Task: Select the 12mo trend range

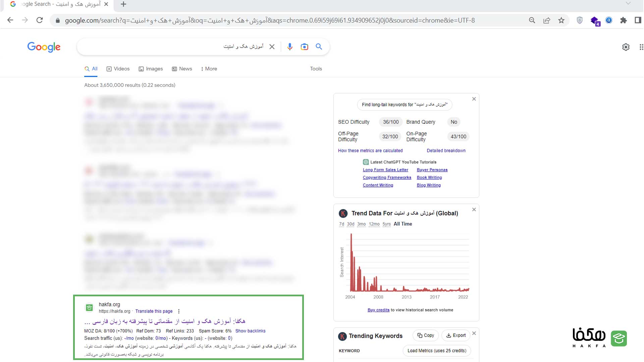Action: point(374,224)
